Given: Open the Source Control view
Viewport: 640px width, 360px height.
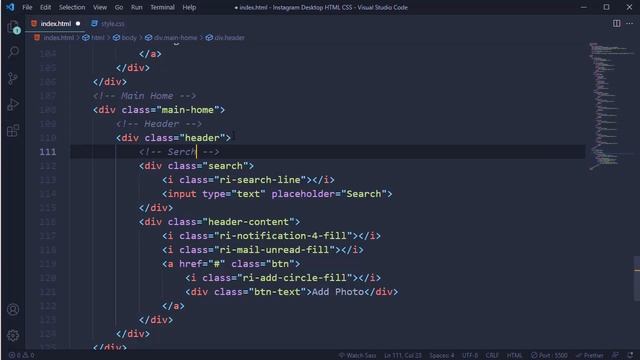Looking at the screenshot, I should (13, 78).
